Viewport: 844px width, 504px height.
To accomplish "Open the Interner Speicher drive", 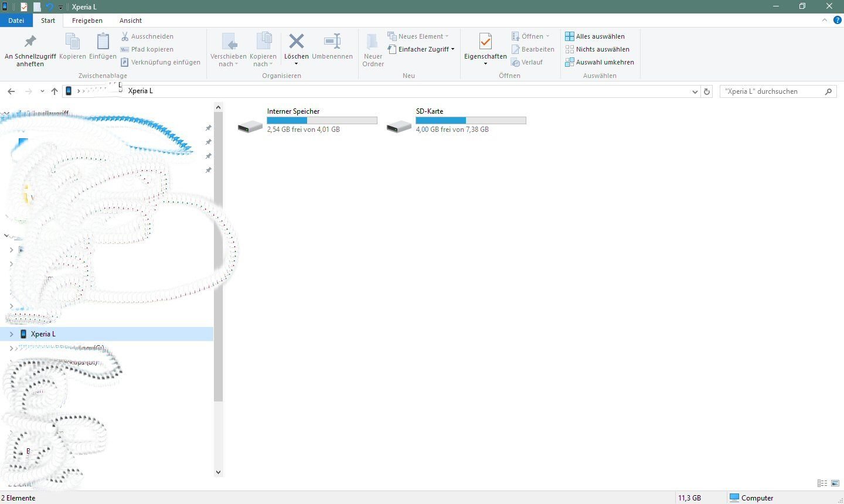I will click(x=250, y=125).
